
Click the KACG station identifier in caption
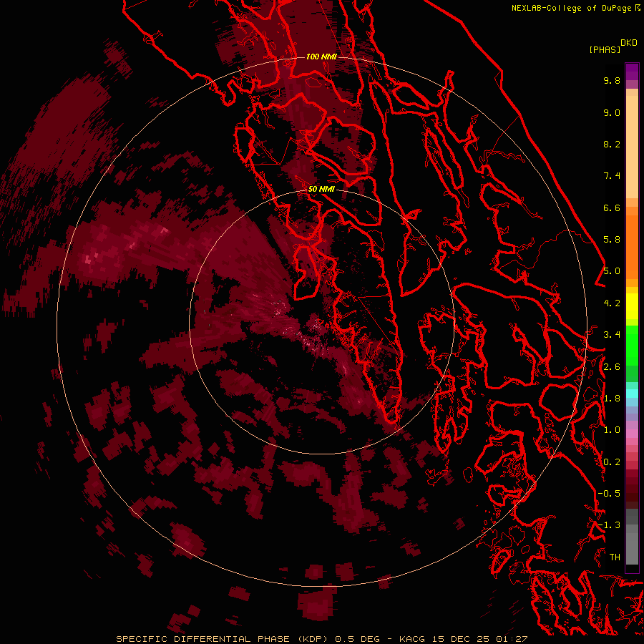coord(412,639)
